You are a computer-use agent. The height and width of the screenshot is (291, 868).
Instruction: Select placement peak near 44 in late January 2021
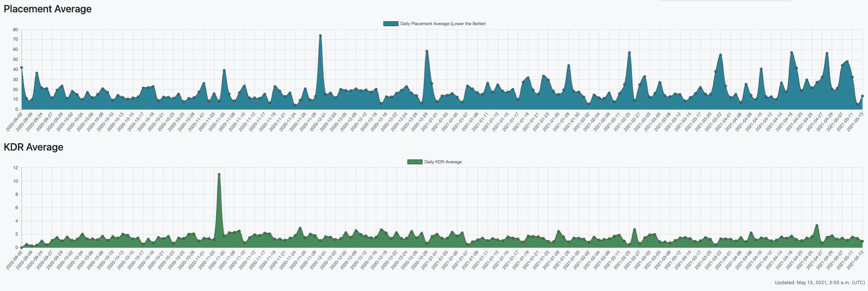click(568, 65)
